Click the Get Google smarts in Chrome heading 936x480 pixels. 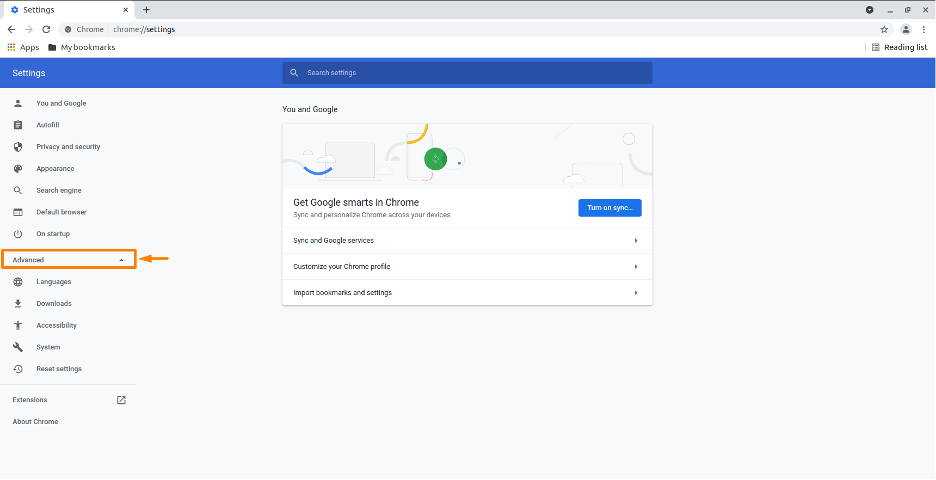(x=356, y=202)
